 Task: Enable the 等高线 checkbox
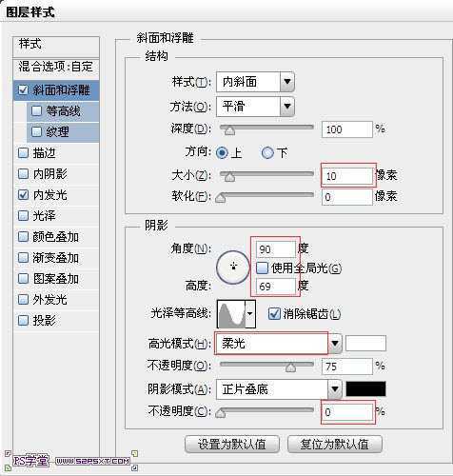(x=36, y=111)
